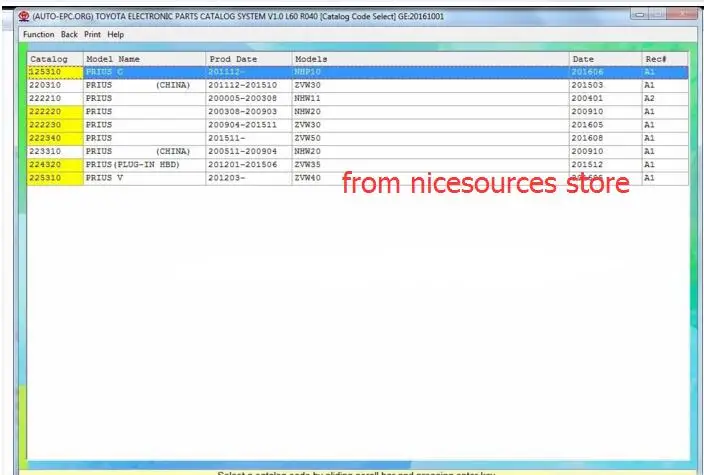Click the Toyota app icon in title bar
The image size is (704, 475).
click(x=24, y=17)
